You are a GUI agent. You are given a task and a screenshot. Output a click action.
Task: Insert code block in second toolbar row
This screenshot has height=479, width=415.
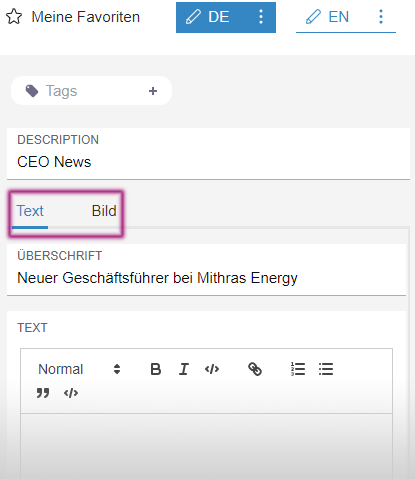71,393
